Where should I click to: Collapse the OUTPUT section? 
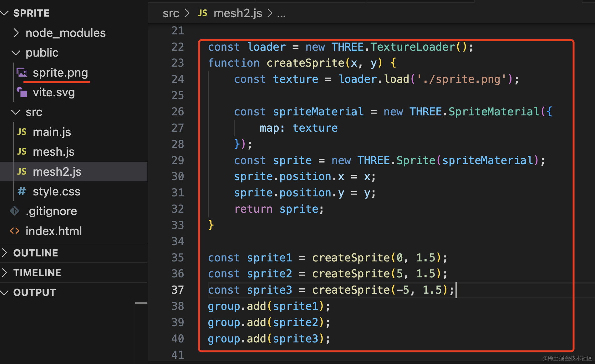4,292
